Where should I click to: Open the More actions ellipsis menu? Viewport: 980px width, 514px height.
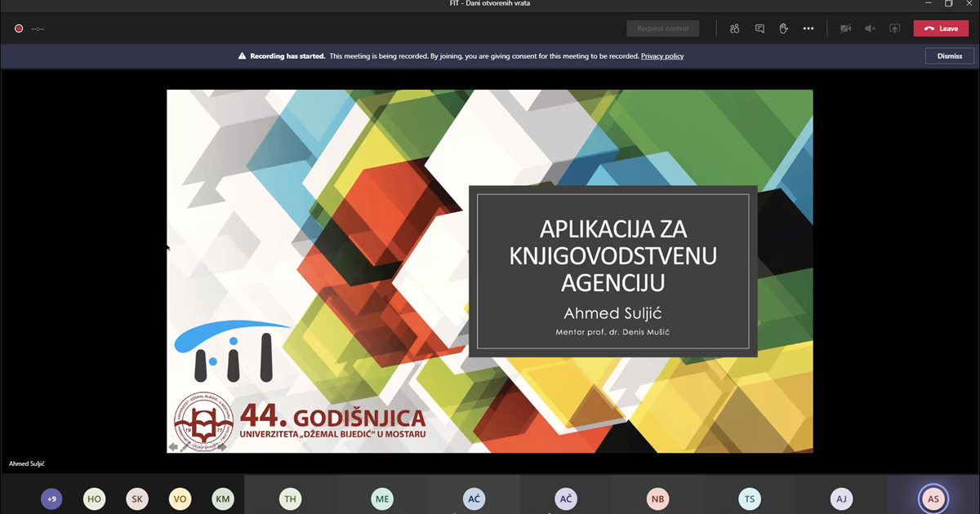point(808,29)
